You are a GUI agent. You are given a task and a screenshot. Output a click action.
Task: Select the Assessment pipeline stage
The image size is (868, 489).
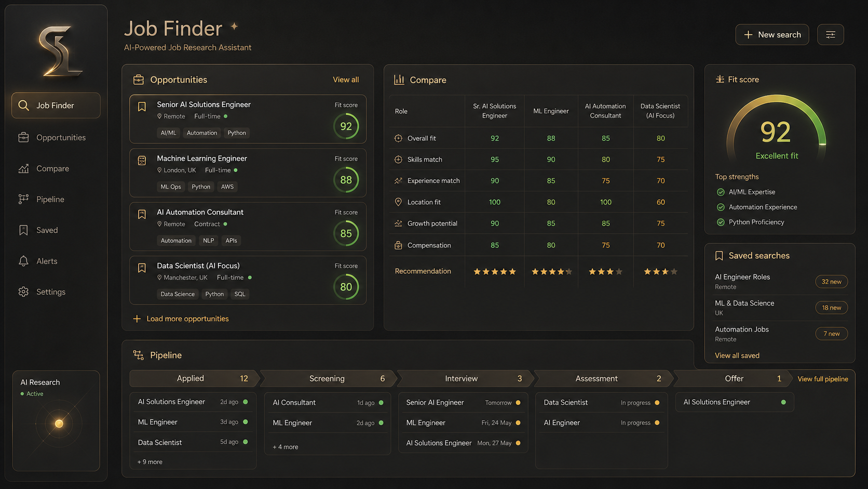(603, 378)
